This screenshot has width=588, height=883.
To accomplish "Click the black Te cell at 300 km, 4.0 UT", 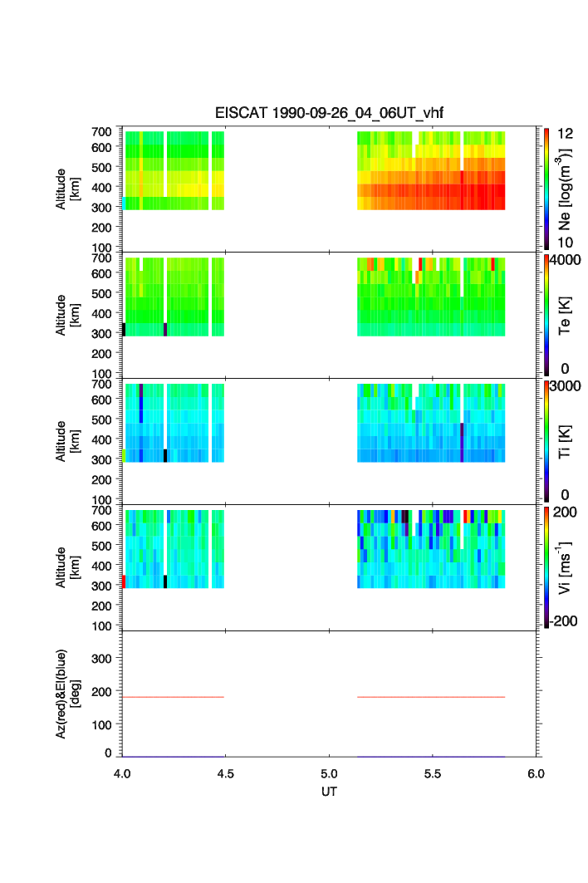I will click(124, 330).
